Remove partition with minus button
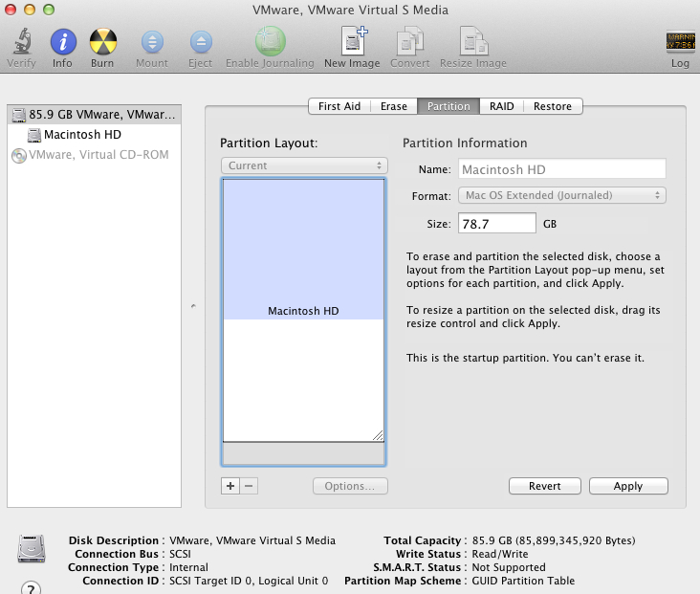The image size is (700, 594). tap(249, 486)
